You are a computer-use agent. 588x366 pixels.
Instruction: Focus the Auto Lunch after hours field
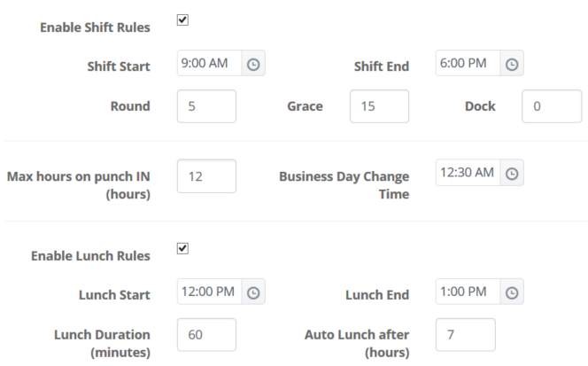(x=465, y=334)
